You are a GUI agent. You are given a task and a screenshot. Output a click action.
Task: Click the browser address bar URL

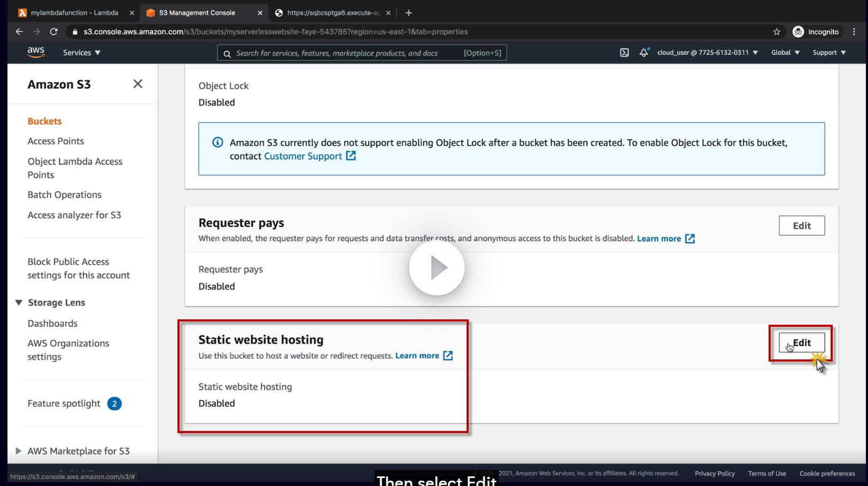tap(275, 32)
